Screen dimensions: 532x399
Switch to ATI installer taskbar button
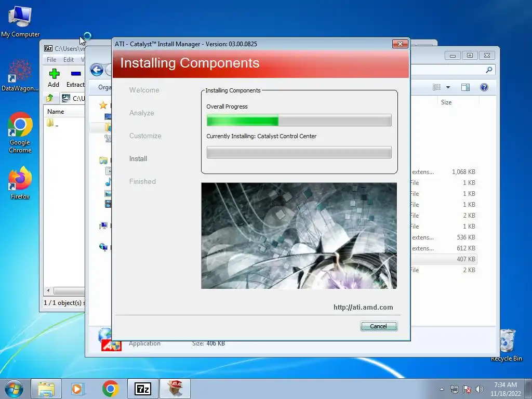pos(175,389)
